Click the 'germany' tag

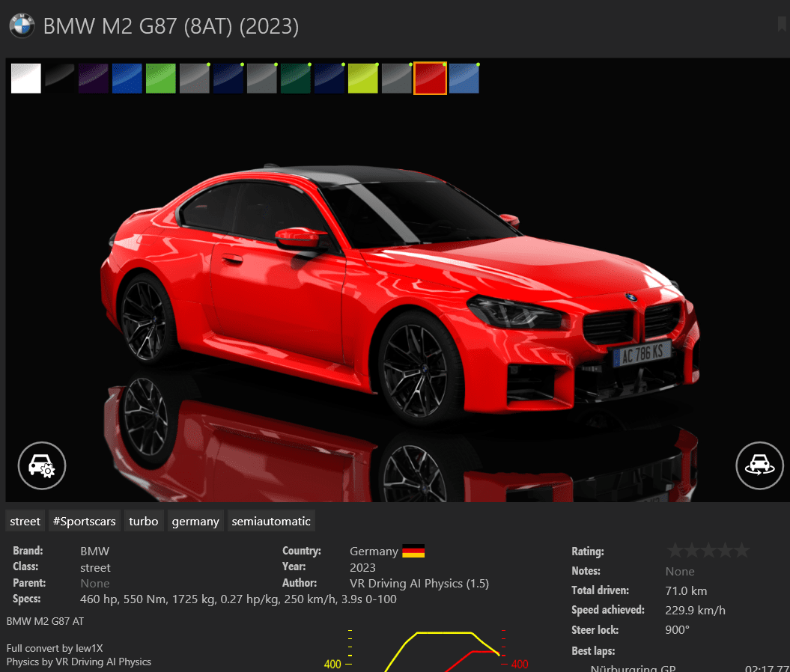point(195,521)
